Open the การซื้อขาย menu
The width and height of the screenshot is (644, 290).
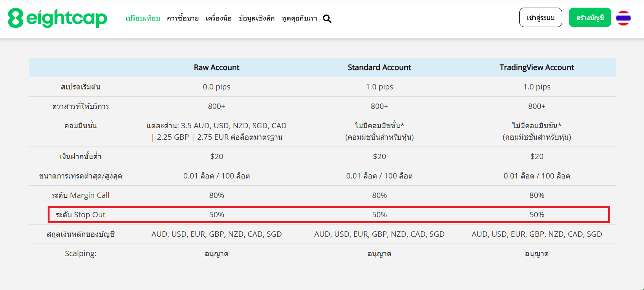[183, 18]
